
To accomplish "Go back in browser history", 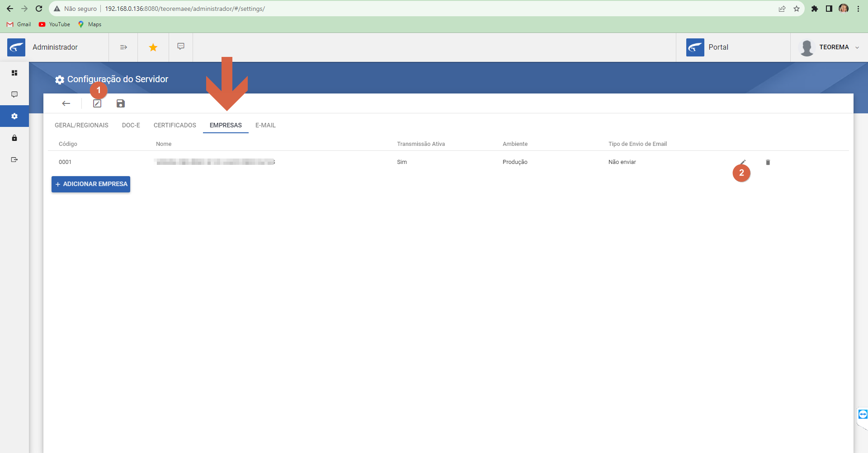I will point(10,9).
